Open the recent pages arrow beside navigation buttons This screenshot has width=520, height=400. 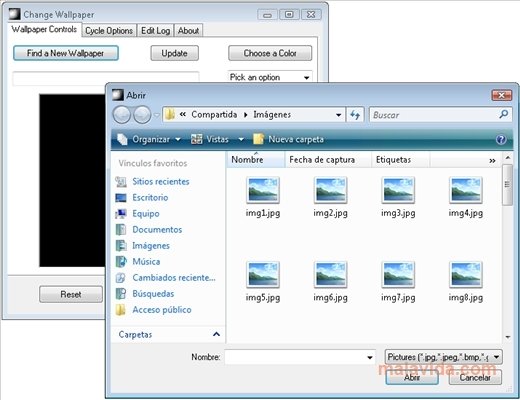pyautogui.click(x=156, y=115)
